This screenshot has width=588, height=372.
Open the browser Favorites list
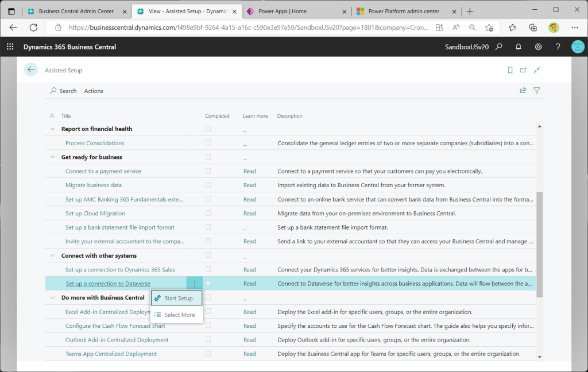(513, 28)
